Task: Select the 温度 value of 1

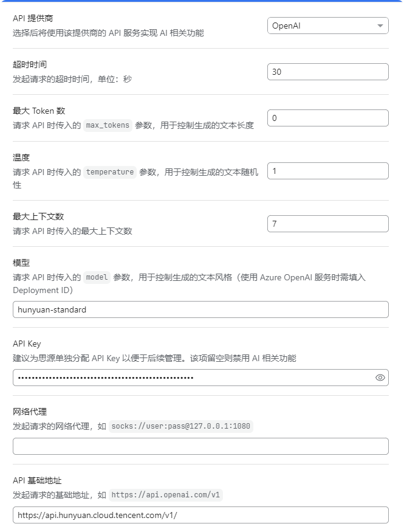Action: coord(328,171)
